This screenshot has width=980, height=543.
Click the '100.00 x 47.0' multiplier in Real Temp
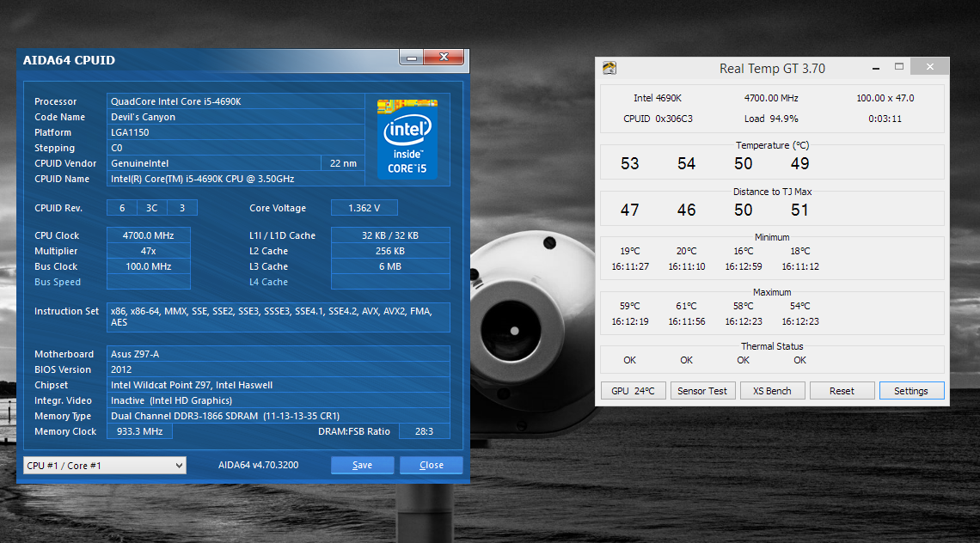pyautogui.click(x=885, y=98)
